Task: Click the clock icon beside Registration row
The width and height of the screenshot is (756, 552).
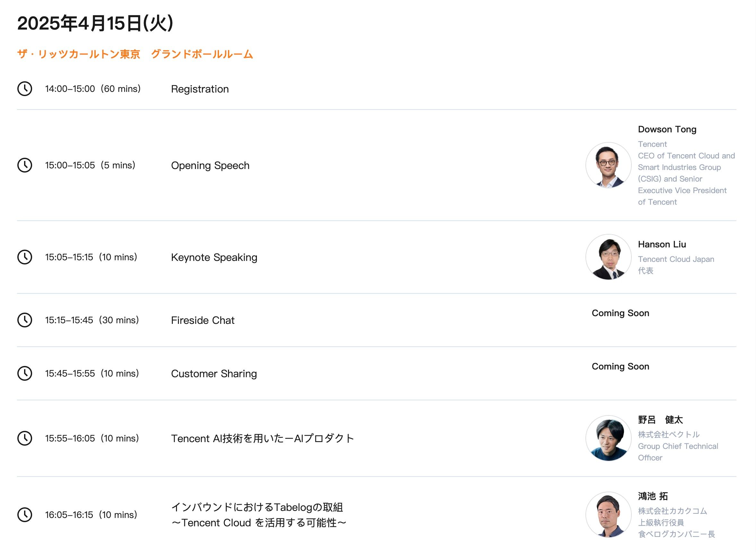Action: pos(25,89)
